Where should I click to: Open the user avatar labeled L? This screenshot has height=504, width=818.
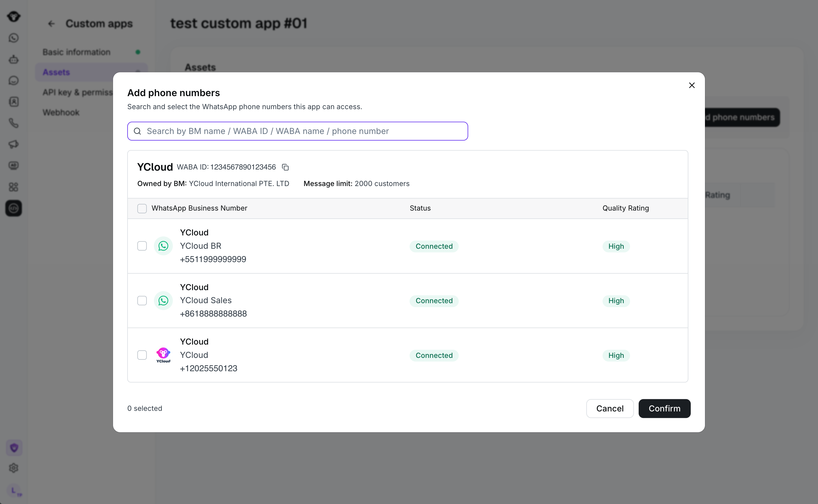14,491
